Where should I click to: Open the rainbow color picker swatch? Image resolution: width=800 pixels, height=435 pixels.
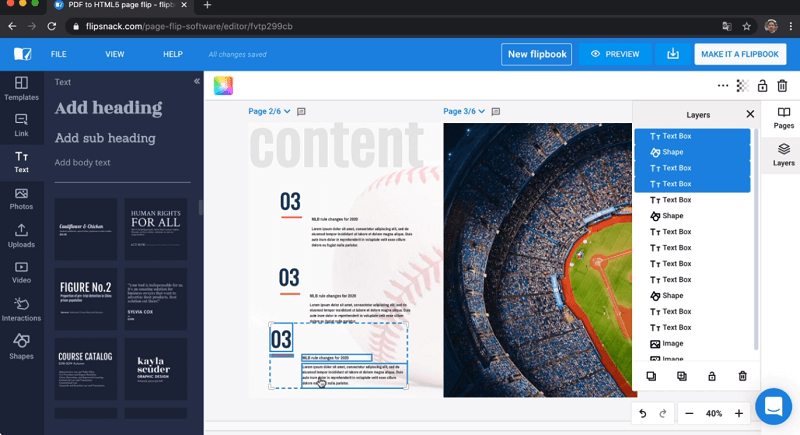click(223, 86)
